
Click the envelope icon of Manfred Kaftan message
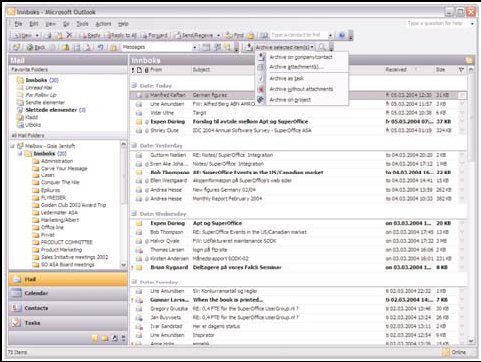[x=139, y=95]
